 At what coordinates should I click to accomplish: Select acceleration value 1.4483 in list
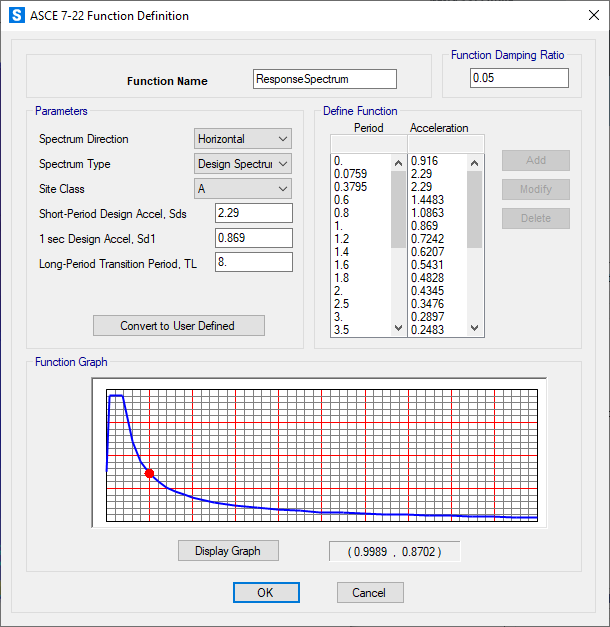pos(429,198)
